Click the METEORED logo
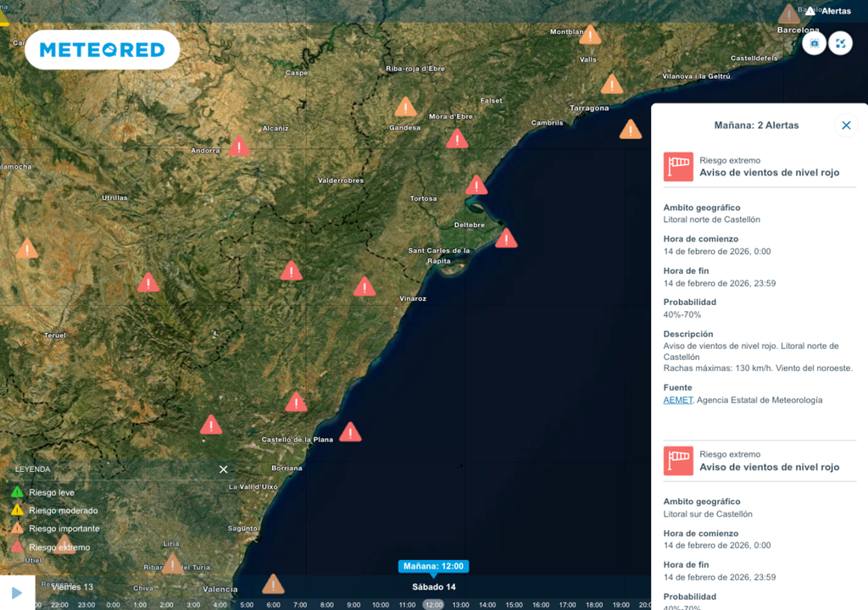Image resolution: width=868 pixels, height=610 pixels. pos(102,49)
